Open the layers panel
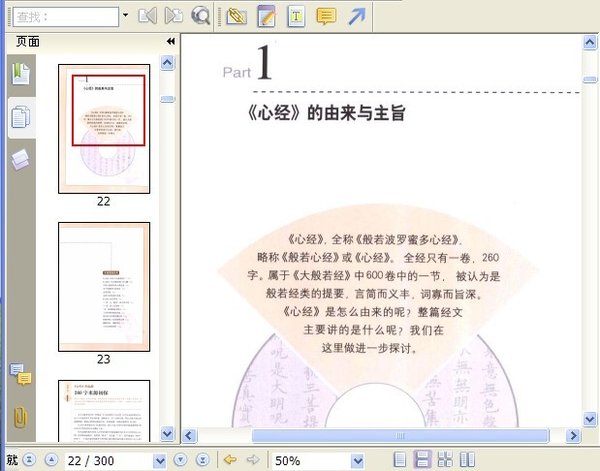This screenshot has width=600, height=471. point(20,159)
